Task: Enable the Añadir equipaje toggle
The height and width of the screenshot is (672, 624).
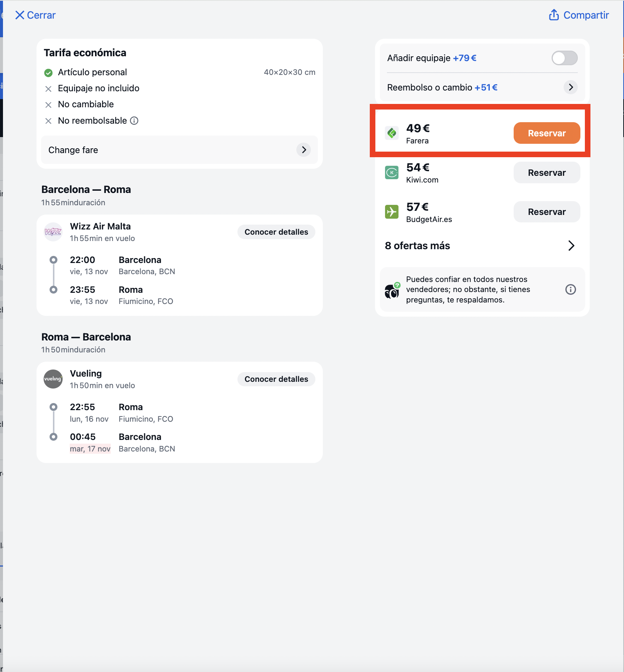Action: (565, 58)
